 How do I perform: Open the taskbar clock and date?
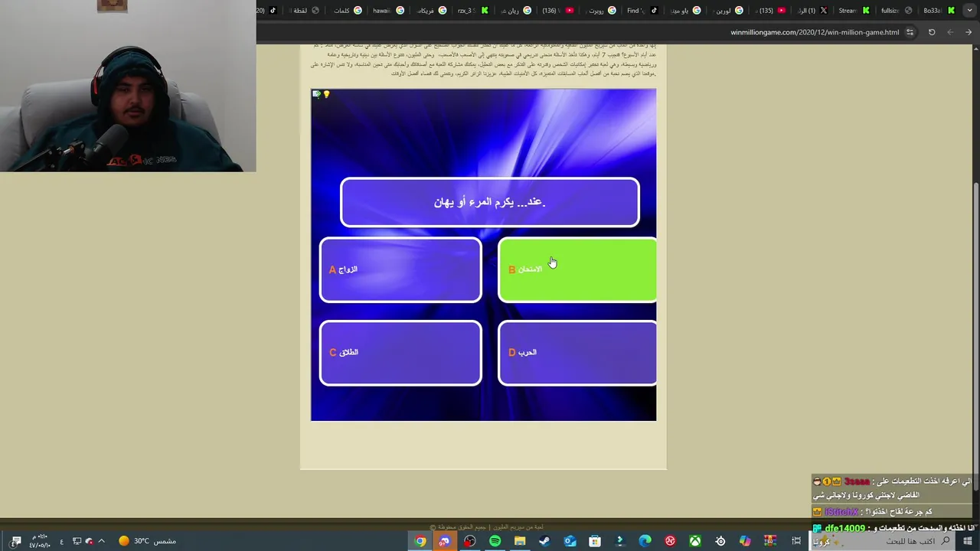tap(39, 541)
